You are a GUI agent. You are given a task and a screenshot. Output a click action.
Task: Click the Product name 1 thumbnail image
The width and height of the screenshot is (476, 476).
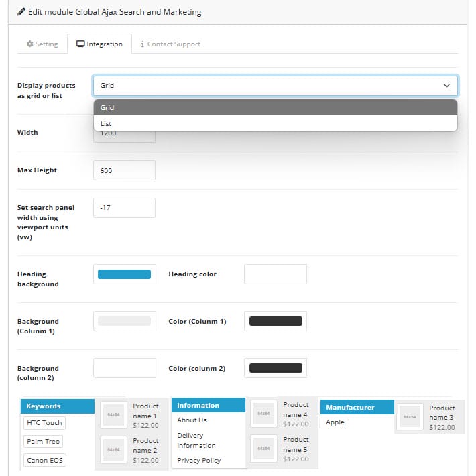[x=113, y=415]
